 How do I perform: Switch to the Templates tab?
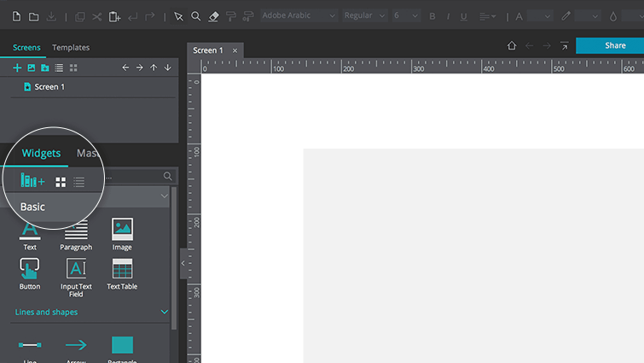click(71, 47)
